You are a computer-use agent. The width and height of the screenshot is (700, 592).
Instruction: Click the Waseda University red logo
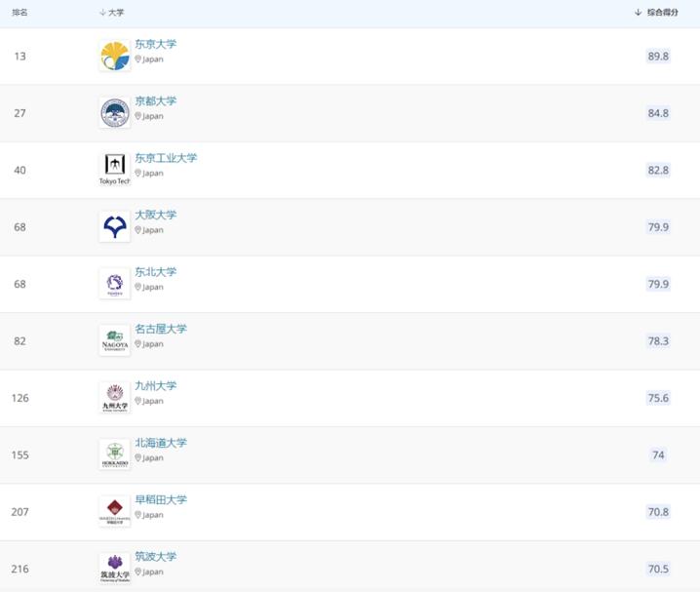[x=115, y=512]
